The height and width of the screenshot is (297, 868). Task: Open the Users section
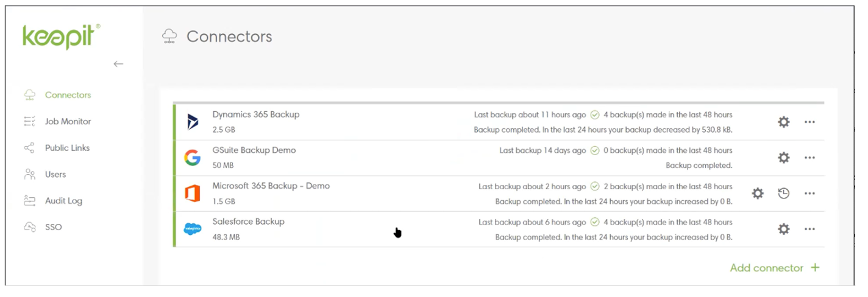click(55, 175)
